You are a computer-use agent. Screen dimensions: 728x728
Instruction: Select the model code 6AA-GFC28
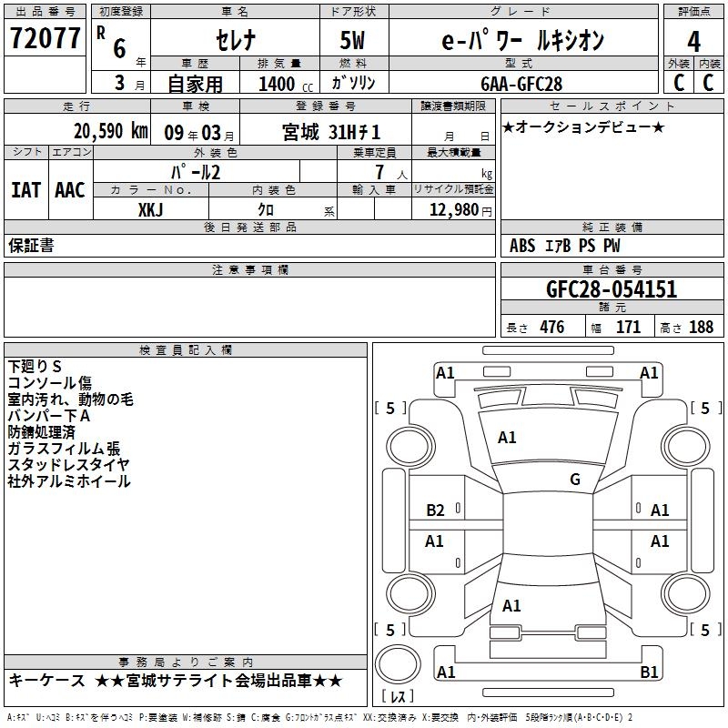pos(521,84)
